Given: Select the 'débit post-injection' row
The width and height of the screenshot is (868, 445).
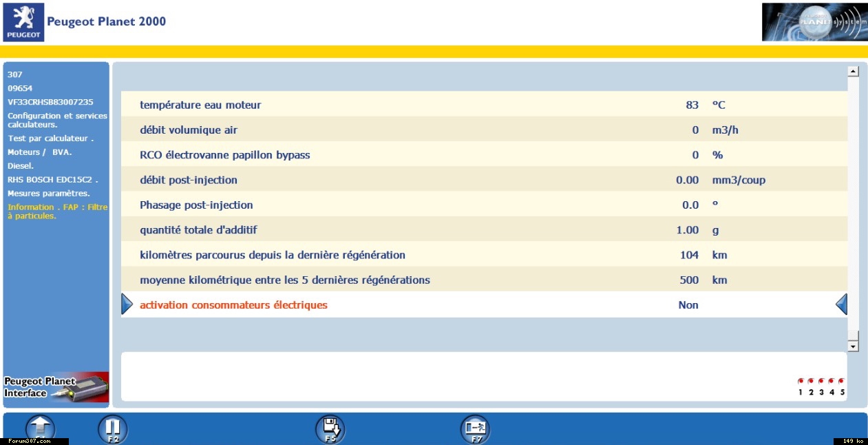Looking at the screenshot, I should [x=484, y=180].
